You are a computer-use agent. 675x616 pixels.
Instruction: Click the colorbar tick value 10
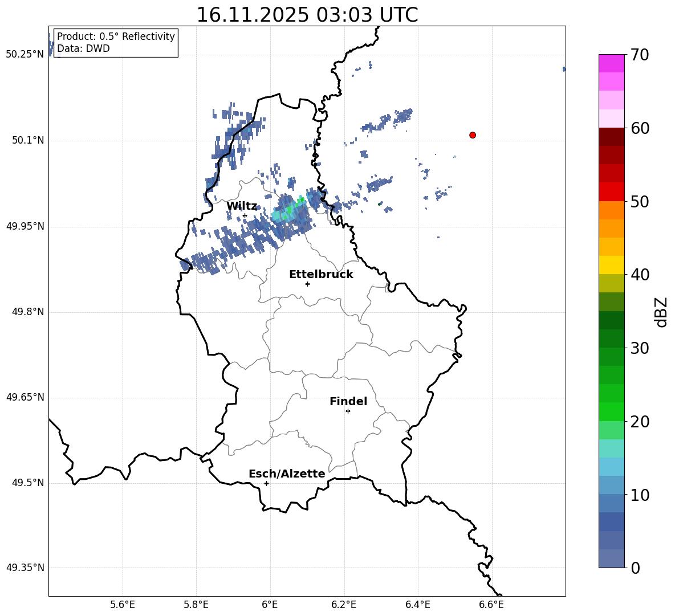640,495
